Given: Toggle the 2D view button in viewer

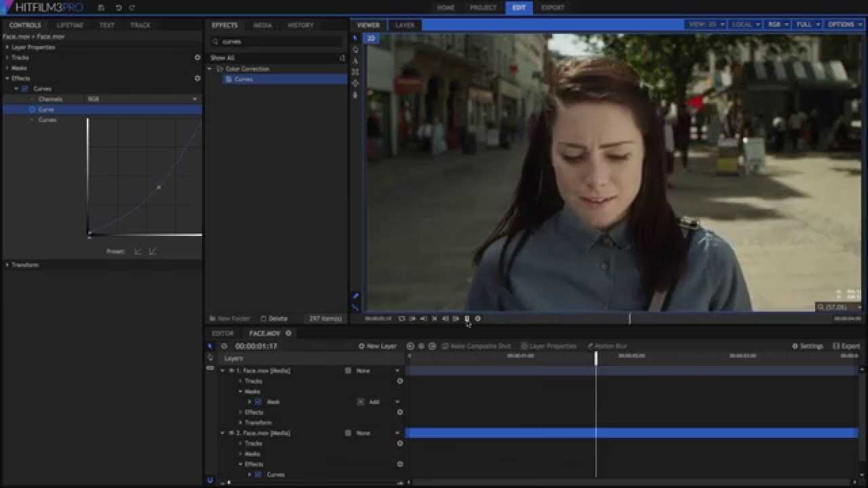Looking at the screenshot, I should click(x=371, y=39).
